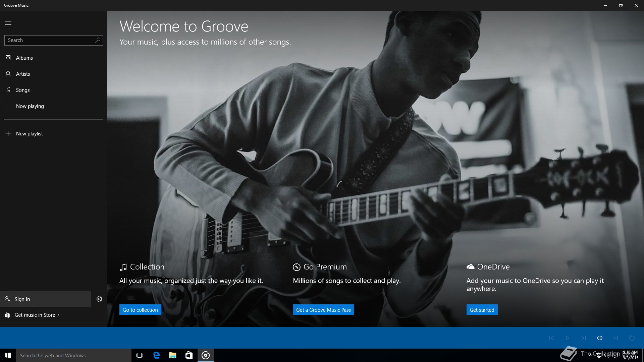Click the taskbar search box

click(x=74, y=355)
